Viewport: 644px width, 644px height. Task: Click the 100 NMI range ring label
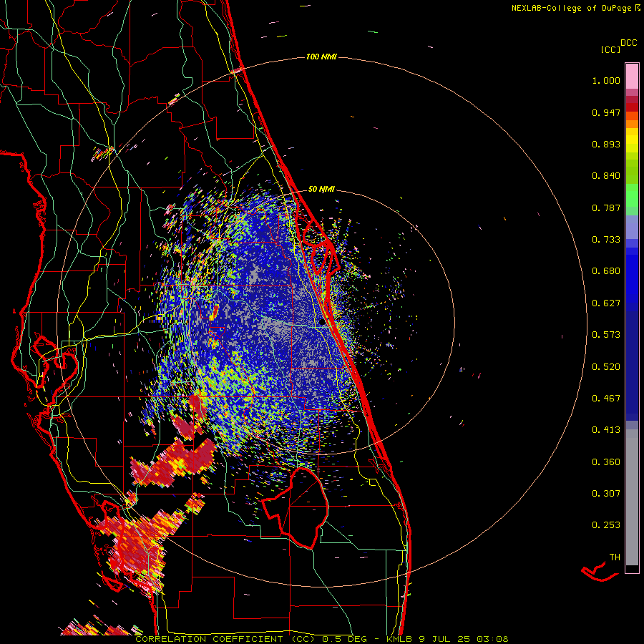pyautogui.click(x=321, y=57)
